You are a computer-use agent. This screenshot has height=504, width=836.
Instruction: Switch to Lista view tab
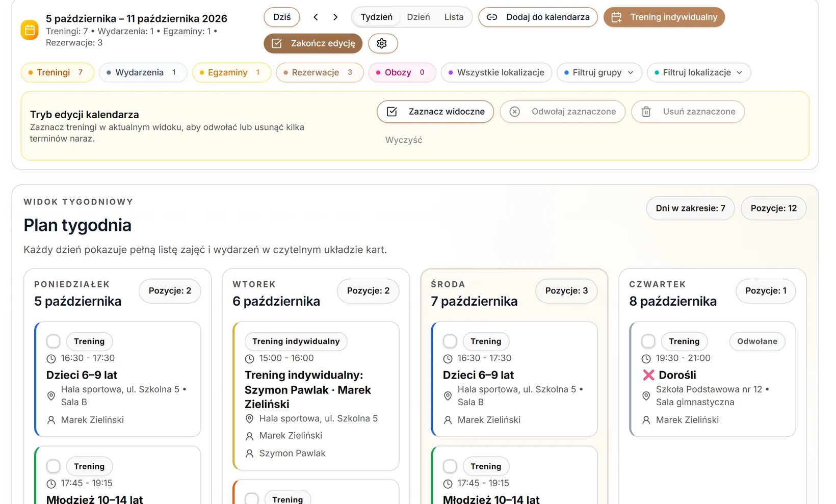click(x=454, y=17)
